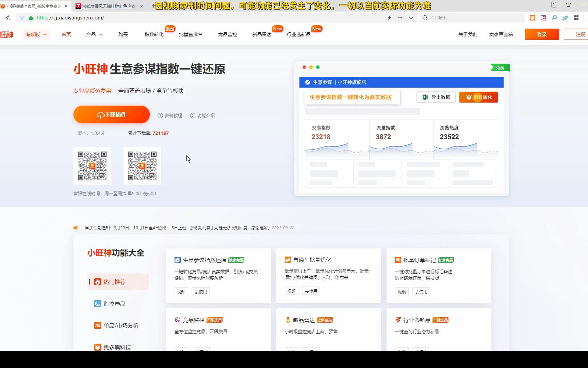This screenshot has width=588, height=368.
Task: Open the 行业选新品 nav item
Action: click(x=298, y=34)
